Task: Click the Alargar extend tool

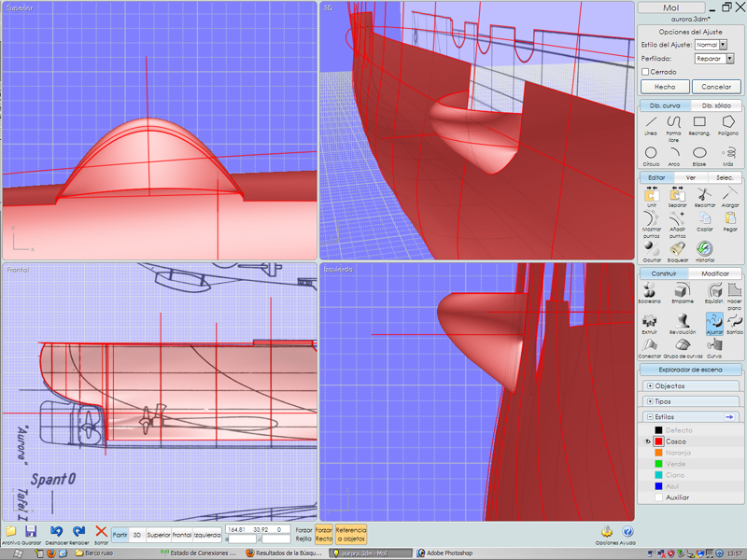Action: tap(730, 197)
